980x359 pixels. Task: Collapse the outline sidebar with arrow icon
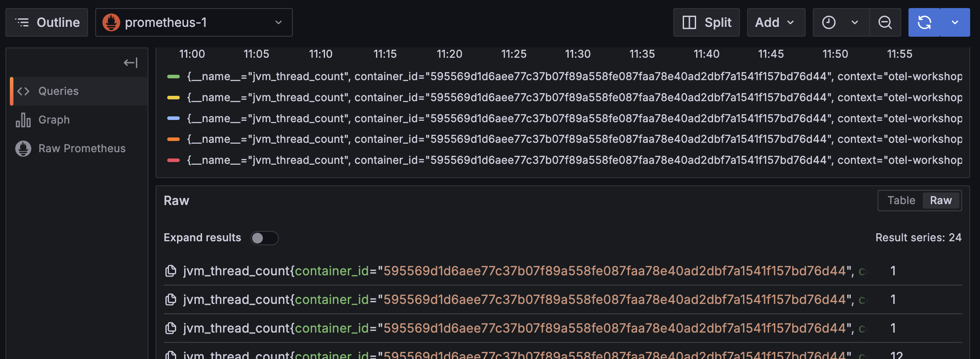131,63
